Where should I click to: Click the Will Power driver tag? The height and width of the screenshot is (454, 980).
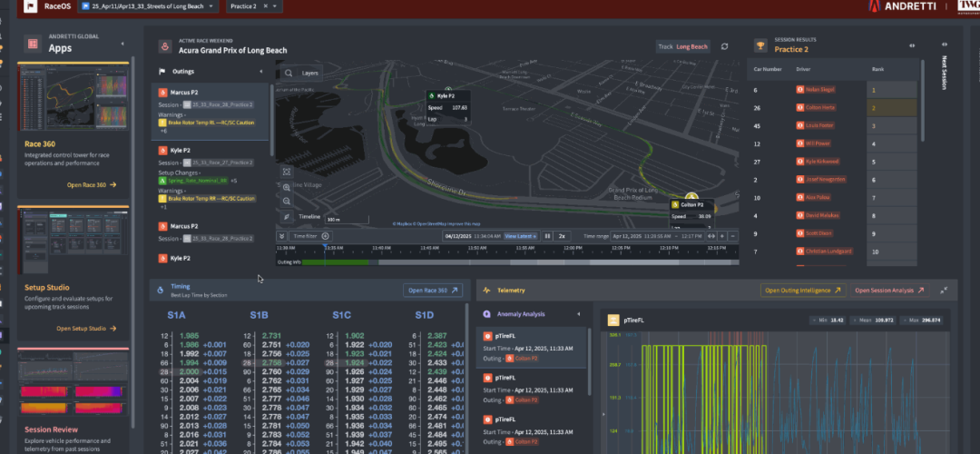click(812, 143)
